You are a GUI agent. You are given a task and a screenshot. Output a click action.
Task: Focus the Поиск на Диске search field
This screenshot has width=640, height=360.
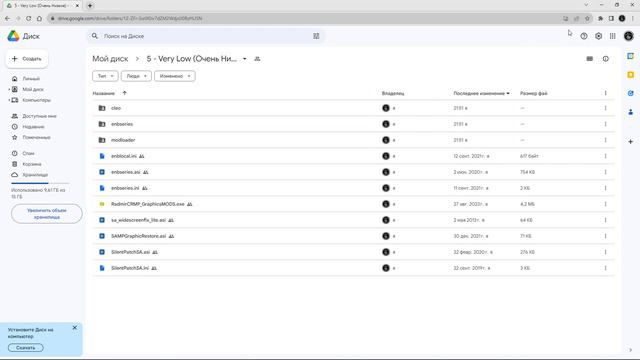(x=206, y=36)
